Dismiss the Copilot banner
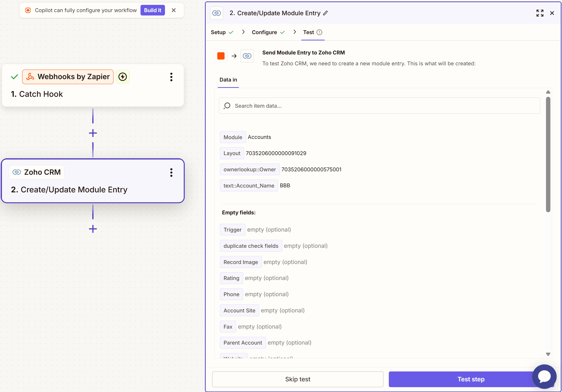 point(173,10)
